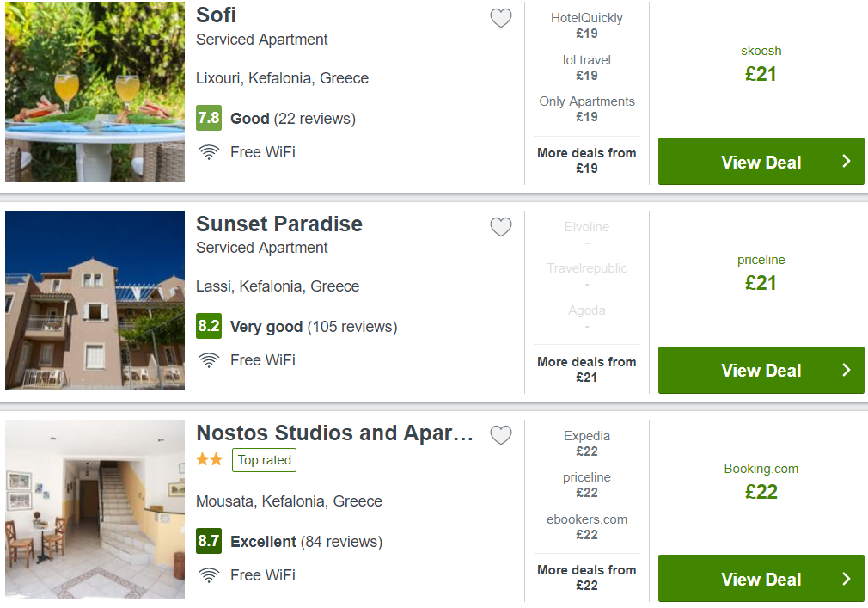Open the Sofi apartment photo thumbnail
868x608 pixels.
(x=95, y=92)
